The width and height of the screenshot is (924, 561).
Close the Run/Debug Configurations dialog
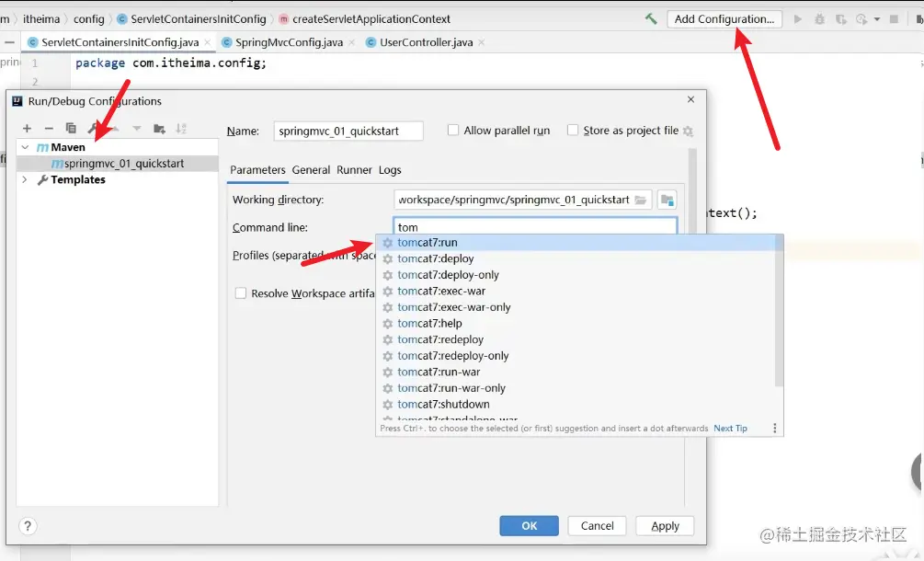[x=690, y=99]
